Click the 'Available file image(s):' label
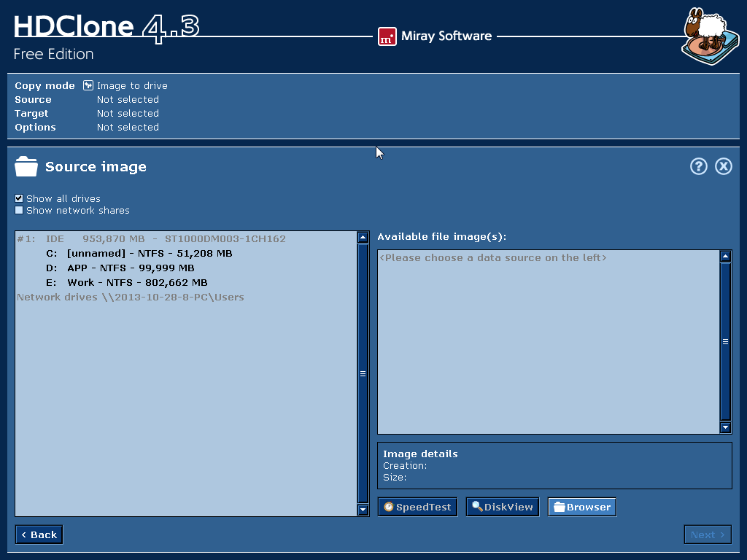 coord(441,237)
